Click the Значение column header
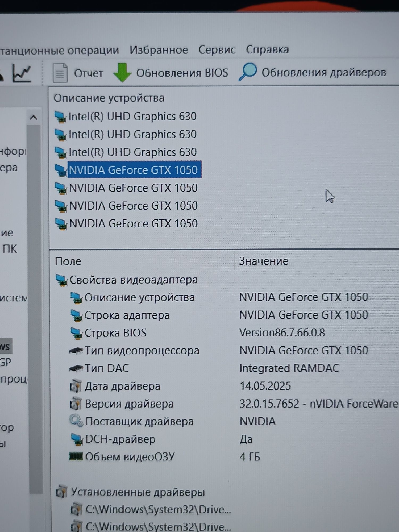This screenshot has height=532, width=399. [264, 261]
